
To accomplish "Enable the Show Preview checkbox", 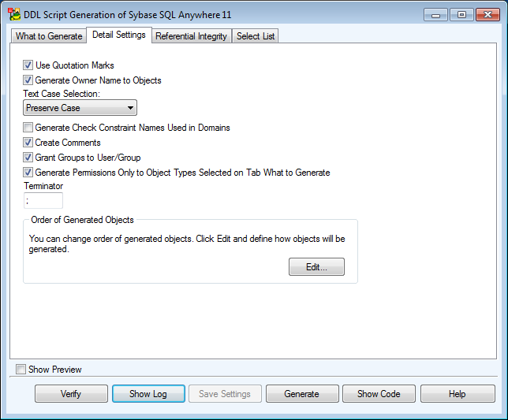I will (21, 369).
